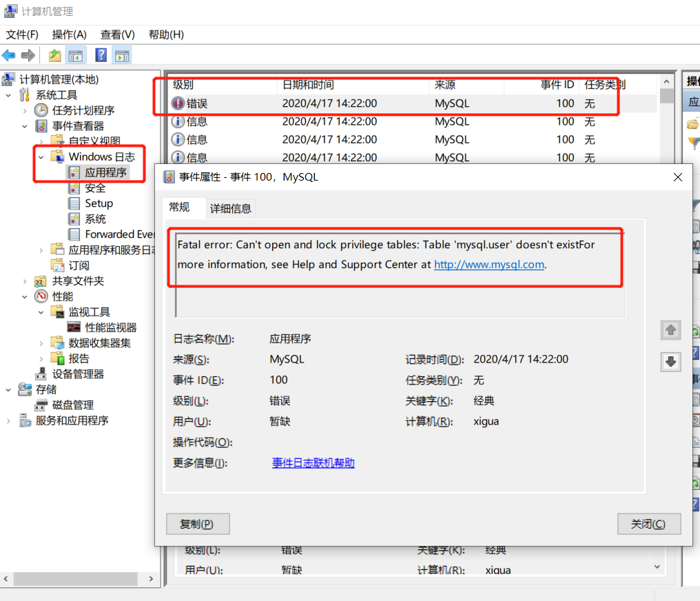Open 设备管理器

click(78, 374)
